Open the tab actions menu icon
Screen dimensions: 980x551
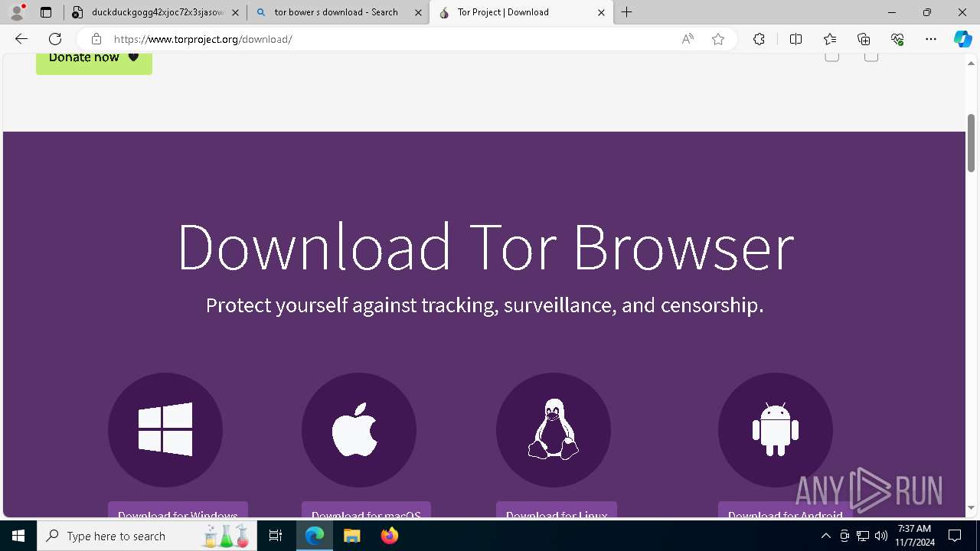(x=46, y=12)
